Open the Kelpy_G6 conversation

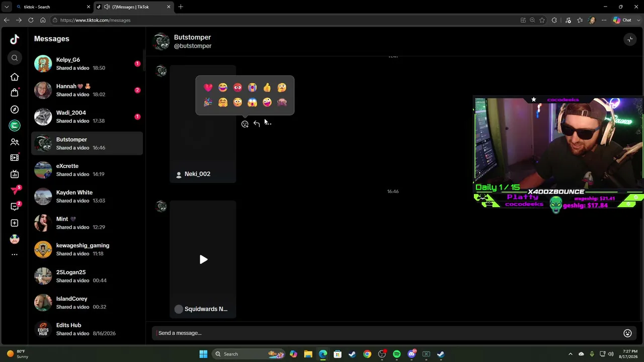pos(87,64)
